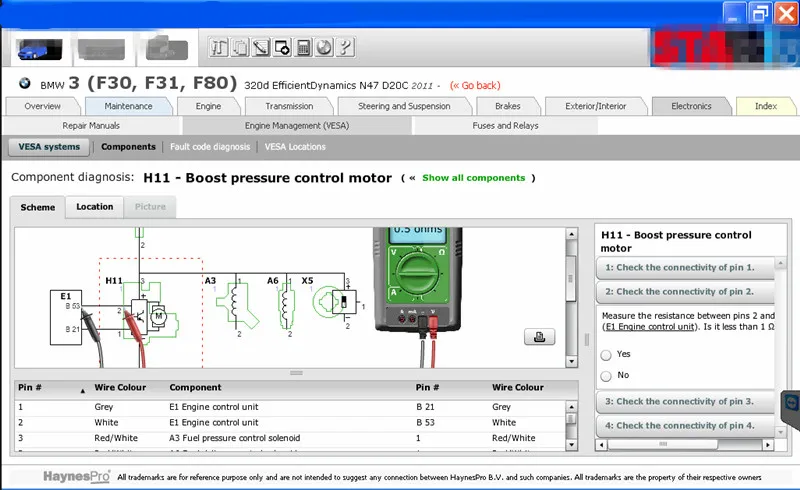The height and width of the screenshot is (490, 800).
Task: Click diagnosis panel horizontal scroll right arrow
Action: point(768,445)
